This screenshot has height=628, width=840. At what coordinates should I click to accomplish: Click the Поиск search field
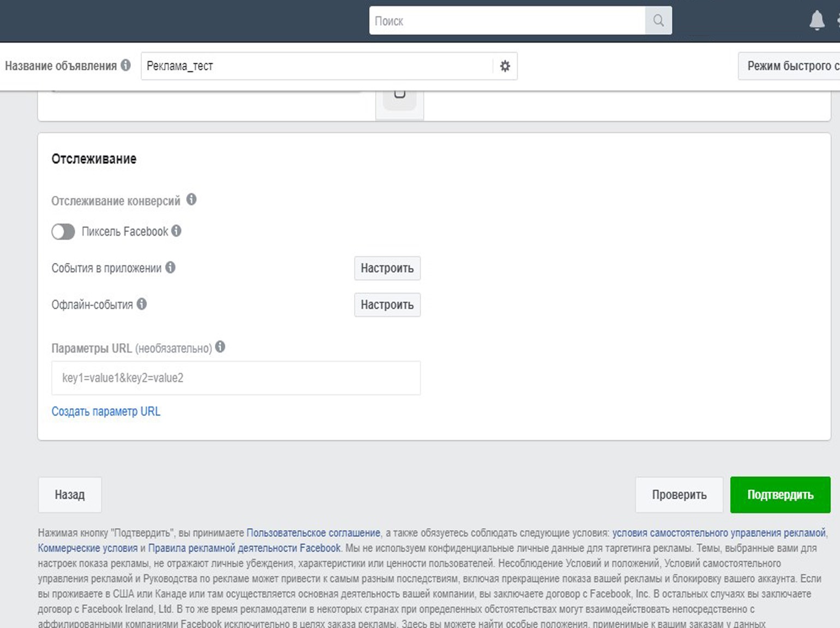[x=507, y=21]
